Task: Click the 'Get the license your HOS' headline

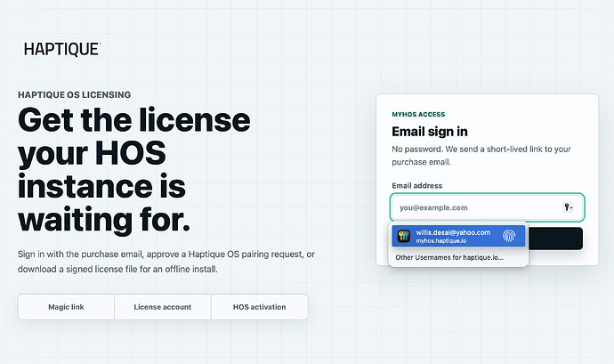Action: pos(133,169)
